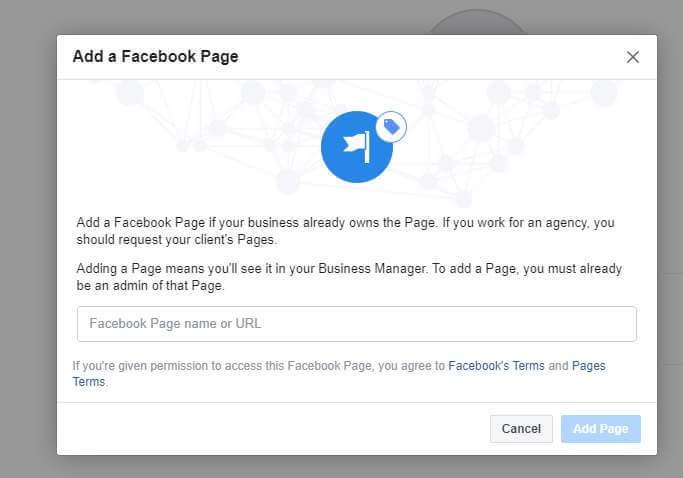
Task: Click the 'Add a Facebook Page' dialog title
Action: (156, 57)
